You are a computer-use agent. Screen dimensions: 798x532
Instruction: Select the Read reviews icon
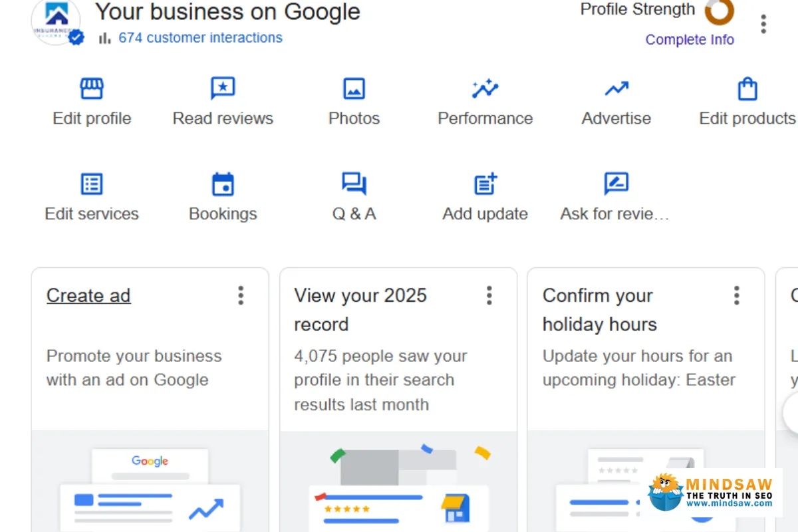pyautogui.click(x=222, y=88)
